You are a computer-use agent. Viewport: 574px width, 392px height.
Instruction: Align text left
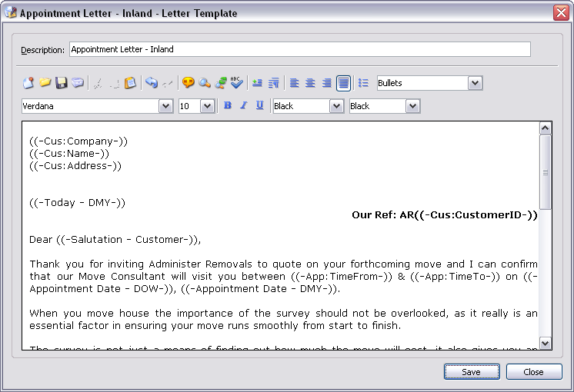point(295,83)
